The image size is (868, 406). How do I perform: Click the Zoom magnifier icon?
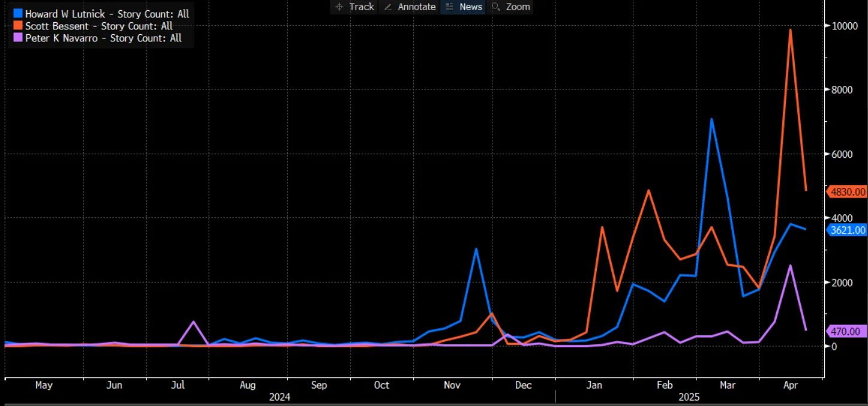click(495, 7)
